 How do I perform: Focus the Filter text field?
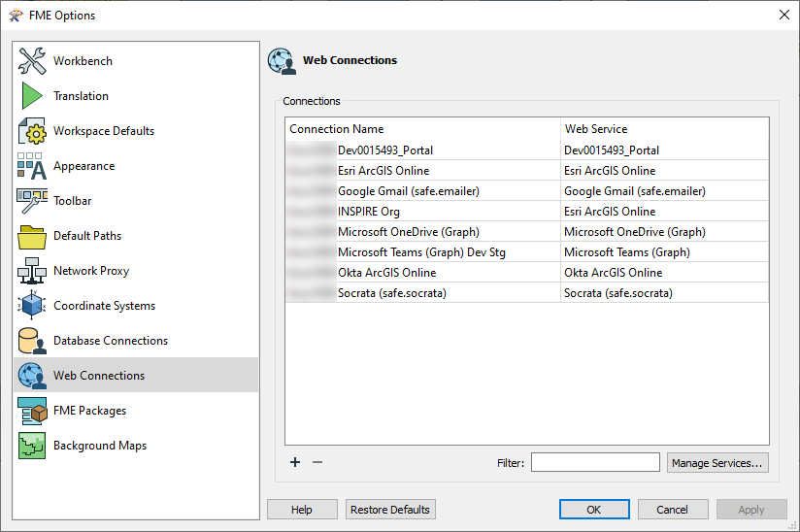point(595,463)
